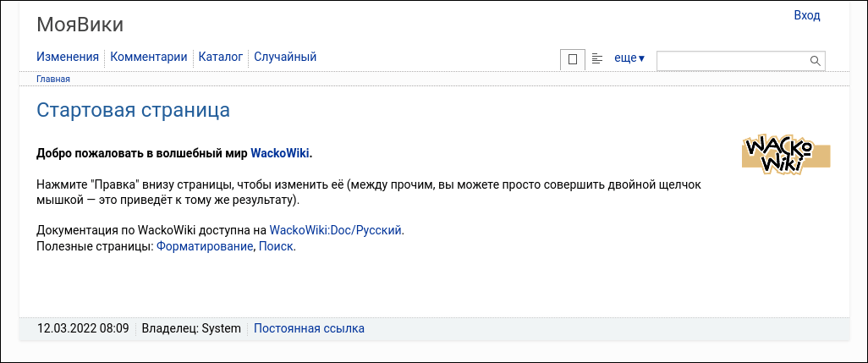Click the "Вход" login link
The height and width of the screenshot is (363, 868).
coord(806,15)
